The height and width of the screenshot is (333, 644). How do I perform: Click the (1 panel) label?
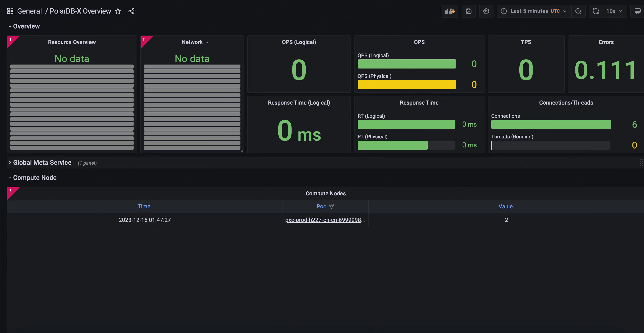pos(87,163)
